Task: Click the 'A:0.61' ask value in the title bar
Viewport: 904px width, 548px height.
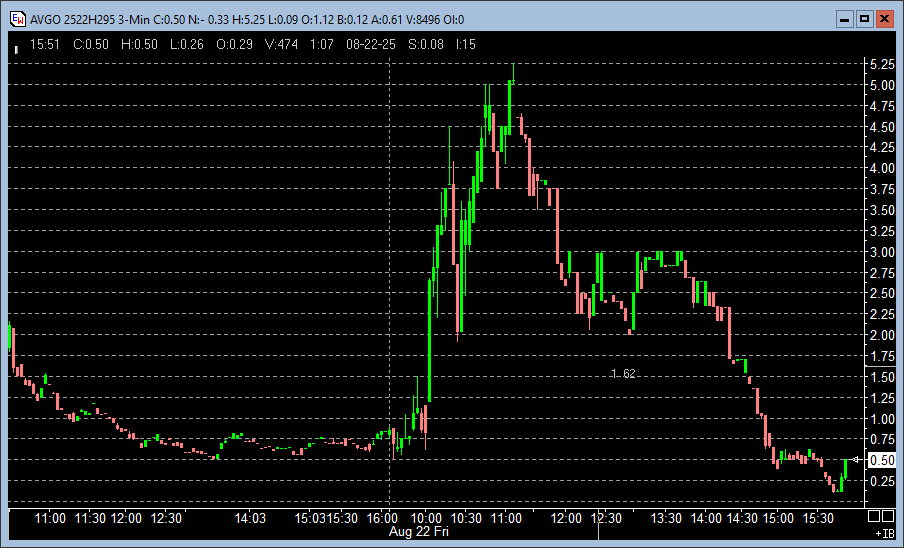Action: (x=387, y=20)
